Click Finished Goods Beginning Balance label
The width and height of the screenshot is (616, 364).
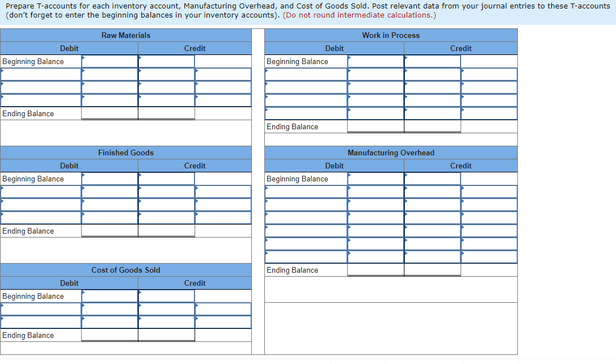coord(33,179)
